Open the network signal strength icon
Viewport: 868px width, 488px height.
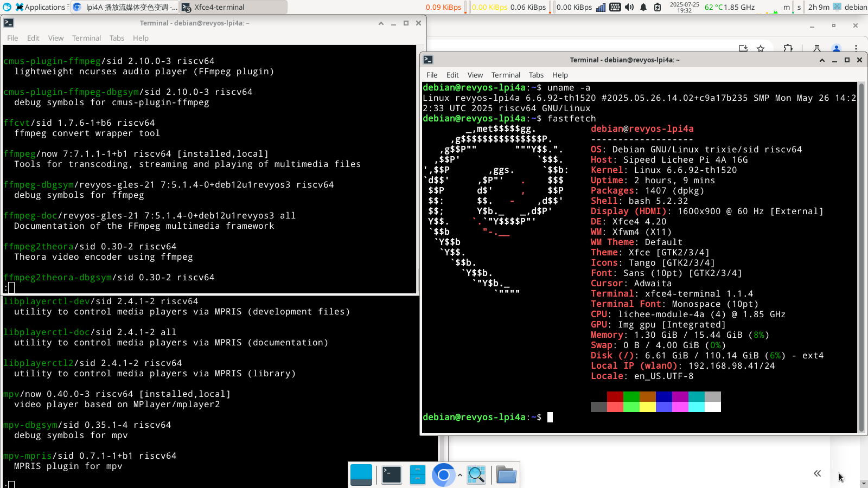(601, 7)
